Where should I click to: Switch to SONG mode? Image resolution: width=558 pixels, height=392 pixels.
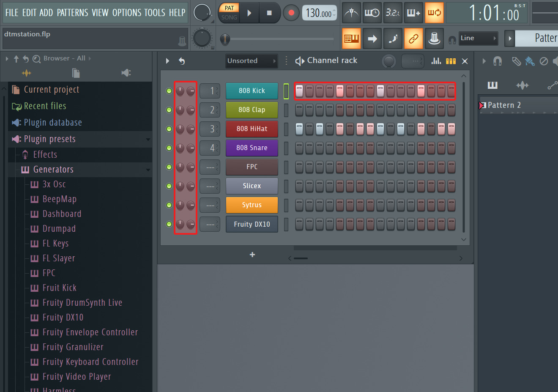(229, 17)
